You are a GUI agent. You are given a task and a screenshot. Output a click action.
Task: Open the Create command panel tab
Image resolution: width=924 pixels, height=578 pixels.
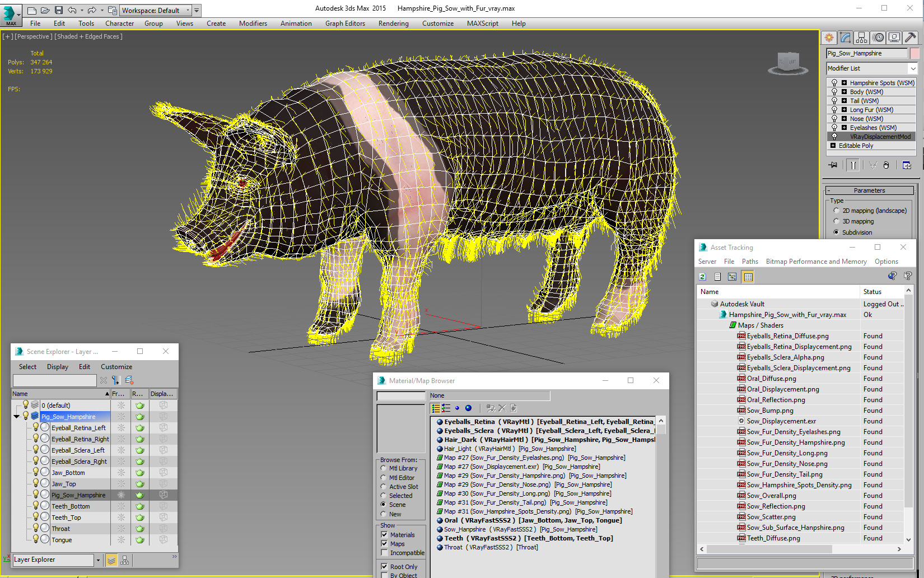point(829,38)
